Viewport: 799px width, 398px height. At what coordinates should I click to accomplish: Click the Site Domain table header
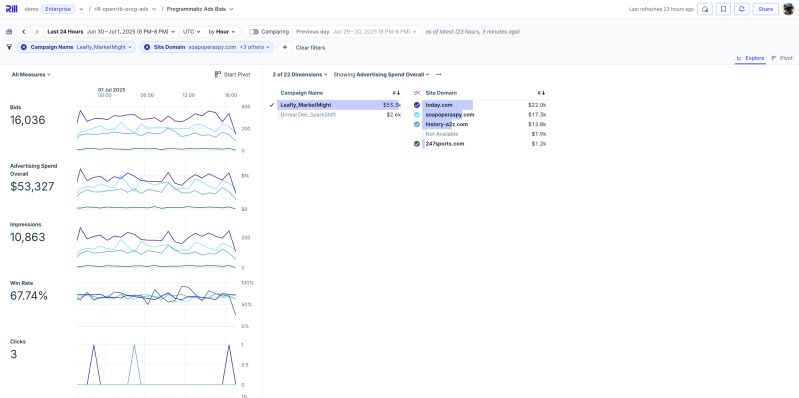(x=441, y=93)
